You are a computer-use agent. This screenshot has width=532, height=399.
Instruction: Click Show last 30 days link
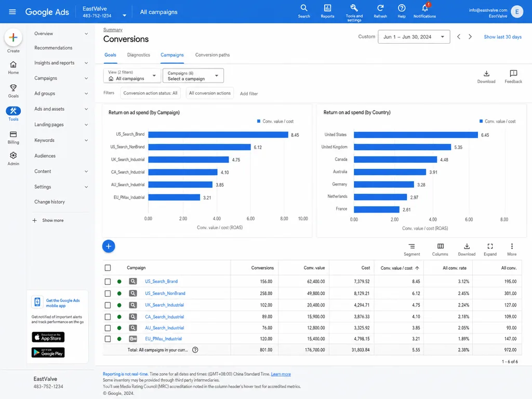502,37
